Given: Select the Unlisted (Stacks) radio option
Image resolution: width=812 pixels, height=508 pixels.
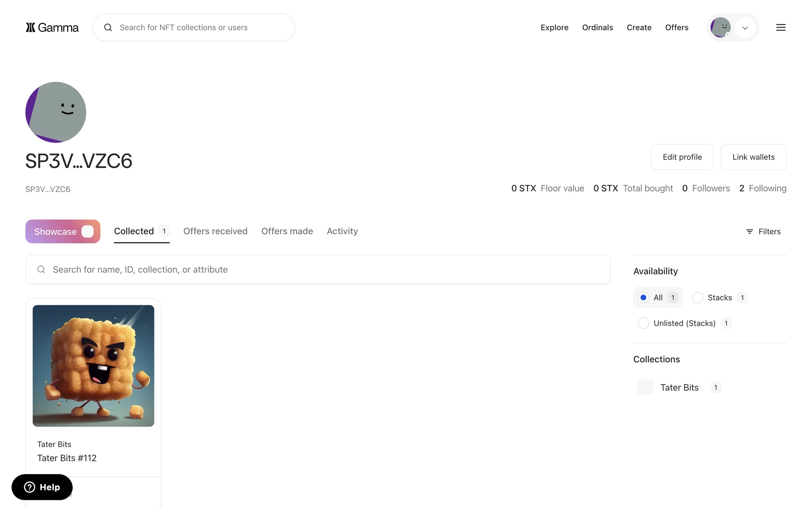Looking at the screenshot, I should click(x=643, y=323).
